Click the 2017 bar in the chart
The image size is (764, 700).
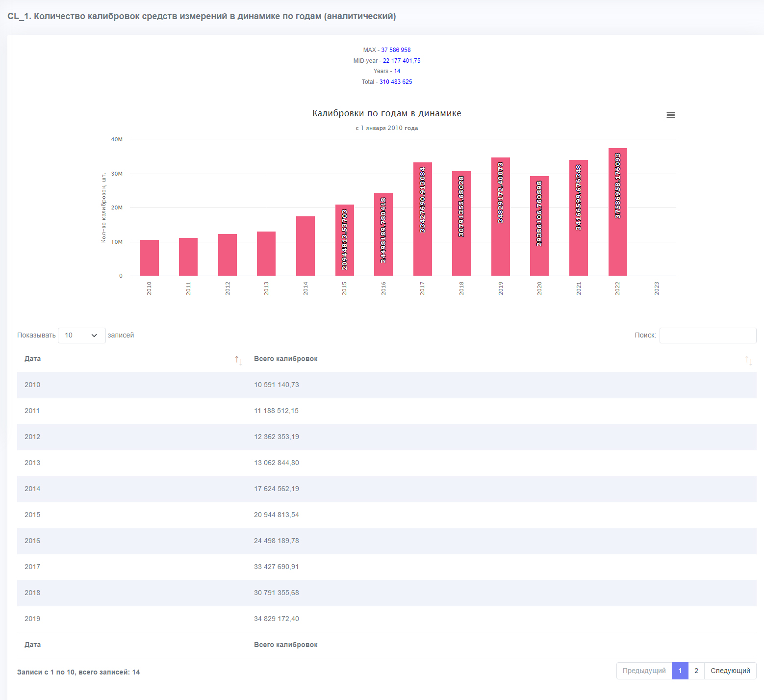[x=422, y=219]
